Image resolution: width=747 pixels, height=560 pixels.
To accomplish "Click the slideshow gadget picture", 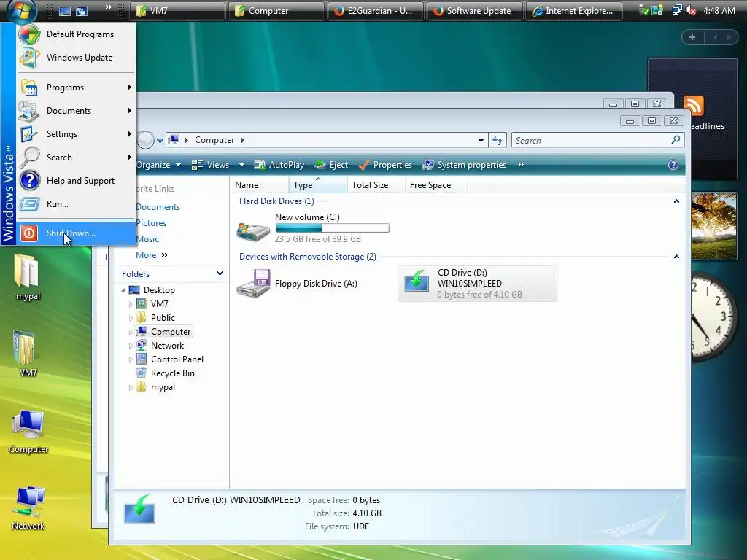I will pos(713,226).
